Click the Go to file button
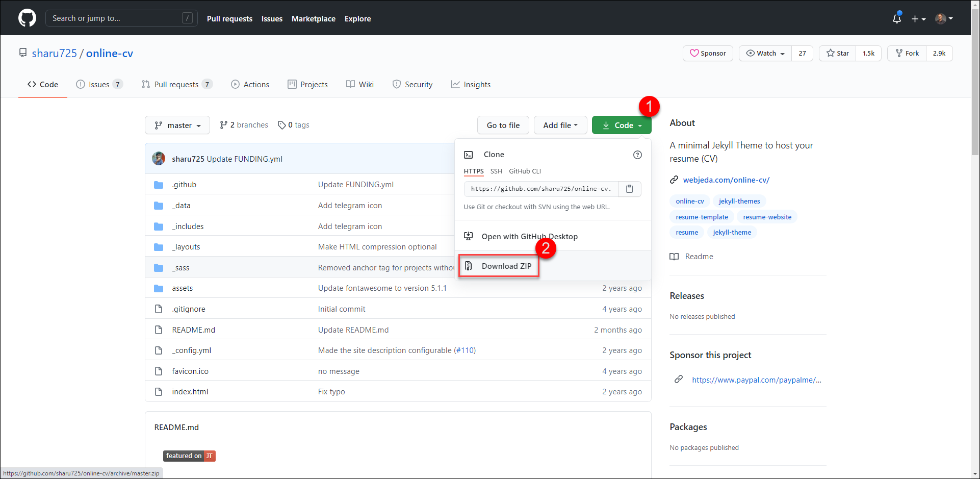This screenshot has width=980, height=479. [503, 125]
